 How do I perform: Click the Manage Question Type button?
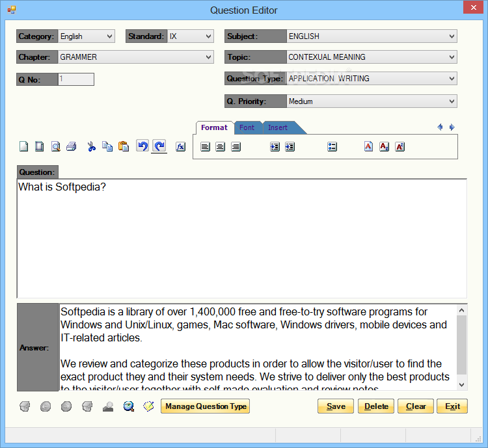click(x=206, y=406)
